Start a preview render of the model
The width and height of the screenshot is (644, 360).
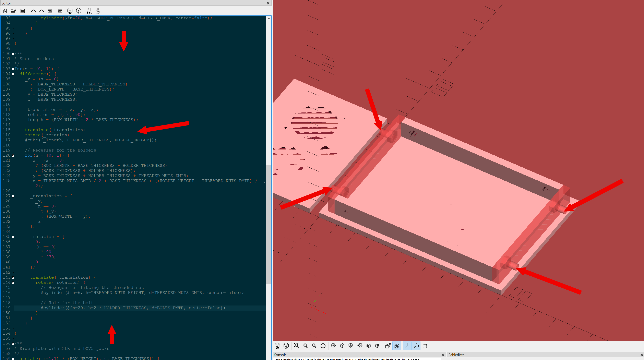tap(70, 11)
